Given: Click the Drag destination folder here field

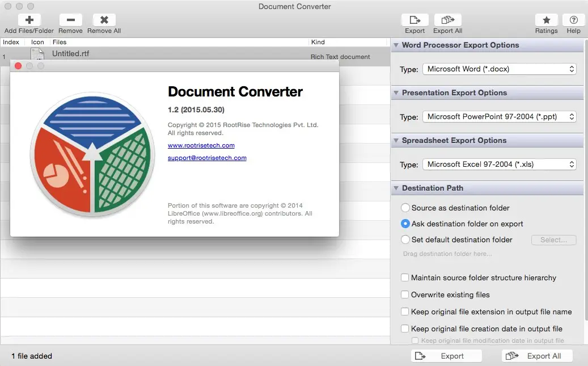Looking at the screenshot, I should [447, 254].
